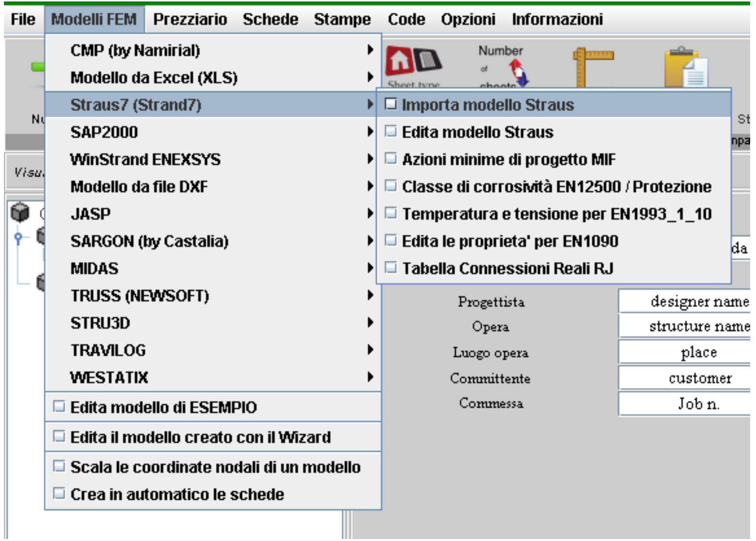Click the Luogo opera place field

(x=685, y=352)
